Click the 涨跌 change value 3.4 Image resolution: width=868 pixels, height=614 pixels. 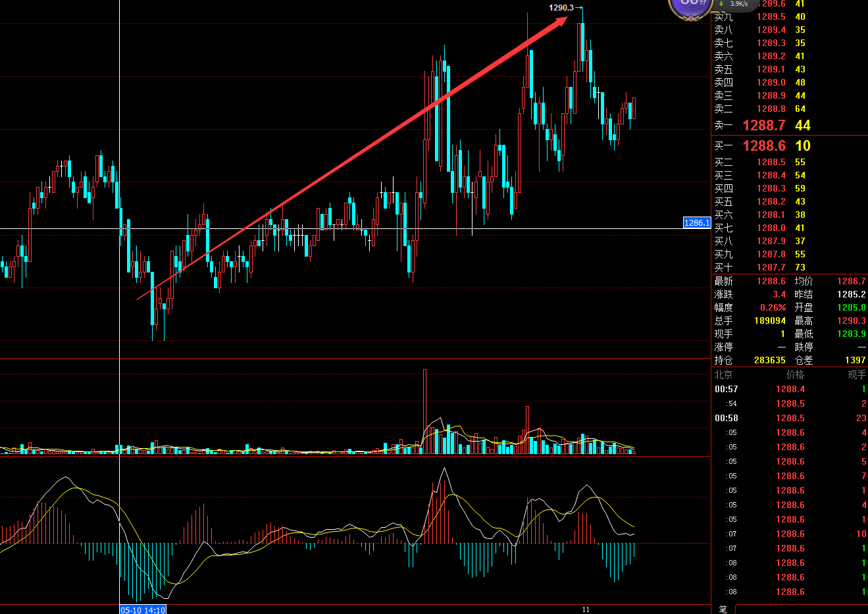(779, 294)
